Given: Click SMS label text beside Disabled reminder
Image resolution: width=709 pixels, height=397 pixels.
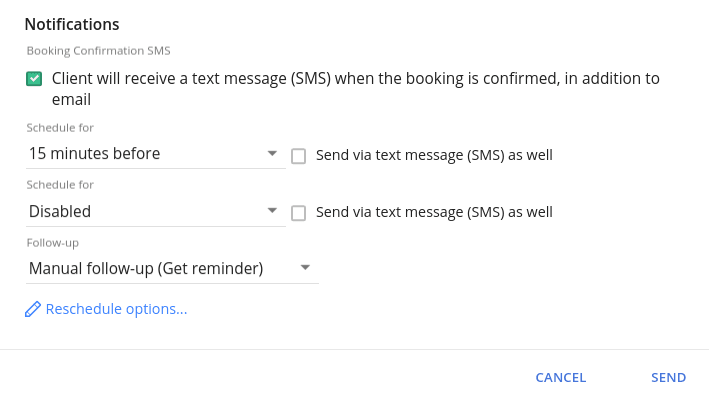Looking at the screenshot, I should 434,212.
